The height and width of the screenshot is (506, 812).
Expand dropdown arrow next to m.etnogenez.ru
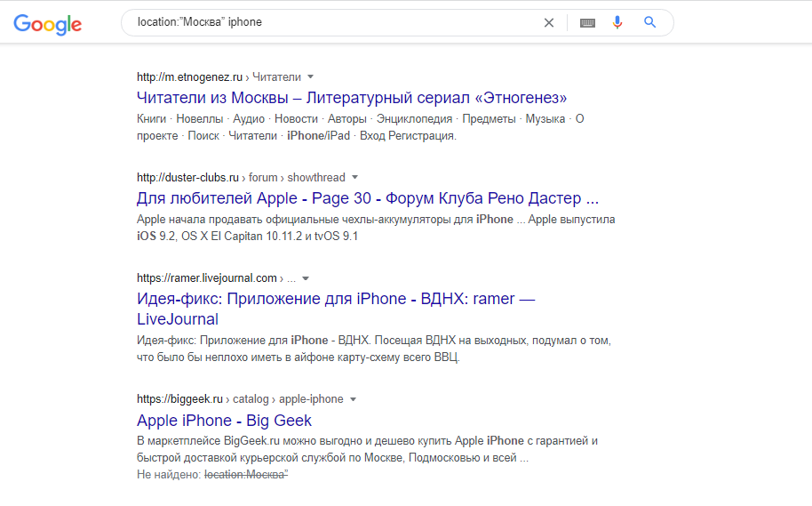[311, 76]
